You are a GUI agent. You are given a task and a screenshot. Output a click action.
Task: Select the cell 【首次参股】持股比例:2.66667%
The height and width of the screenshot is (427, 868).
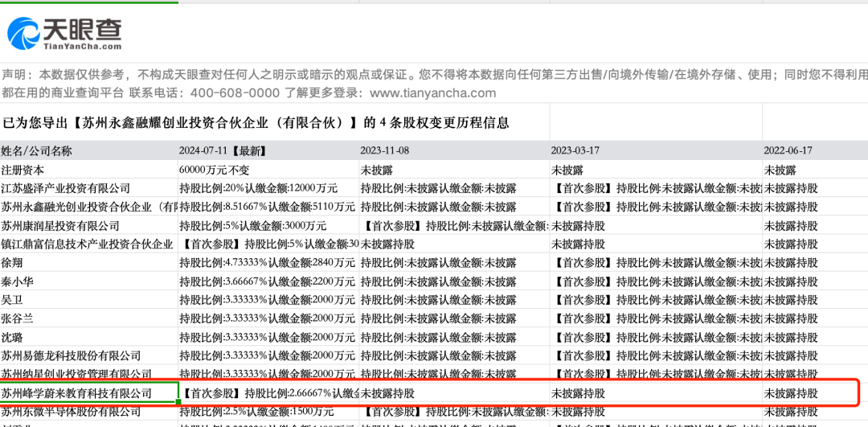pyautogui.click(x=268, y=393)
